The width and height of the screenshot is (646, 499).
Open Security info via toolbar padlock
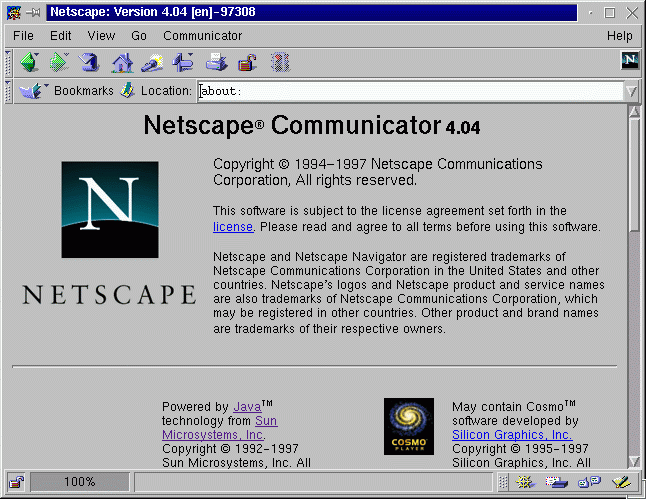pyautogui.click(x=247, y=63)
